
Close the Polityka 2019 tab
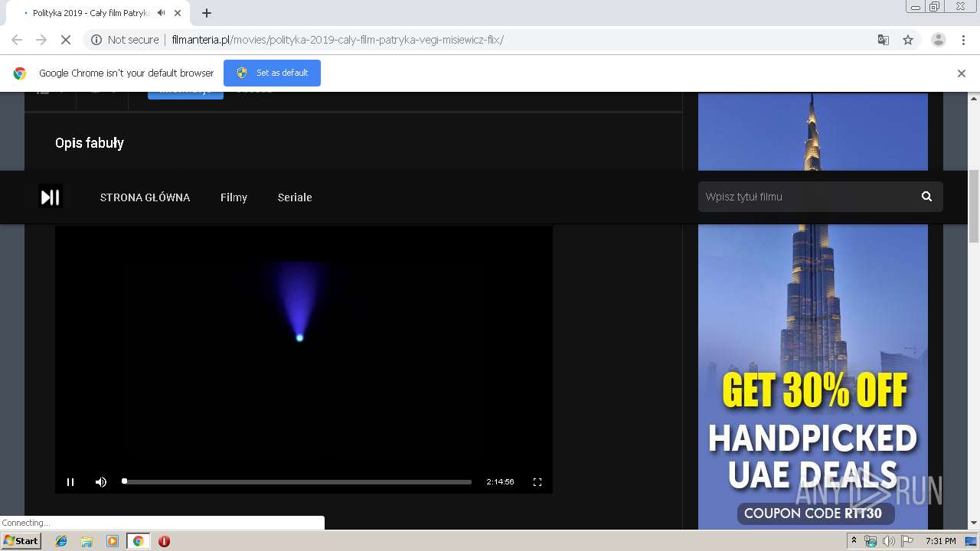click(178, 13)
